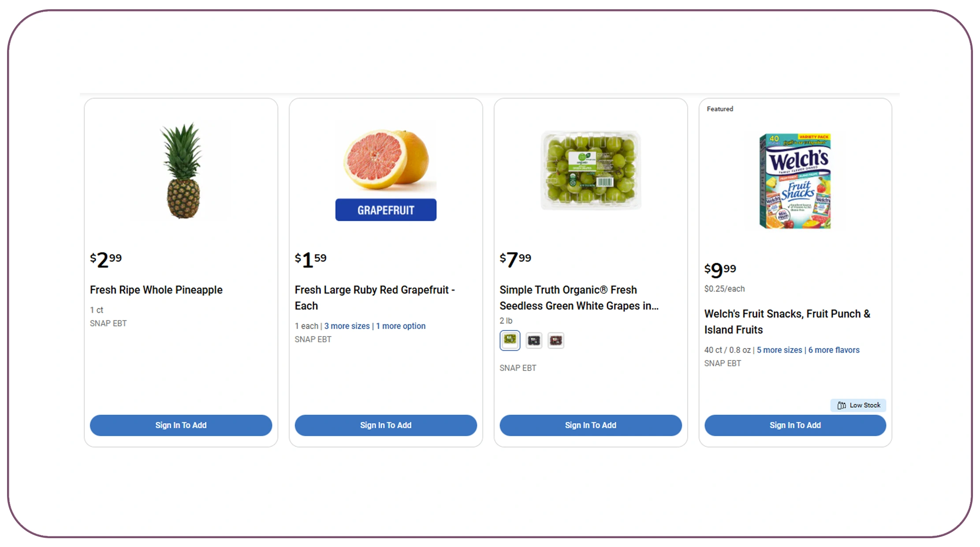Open the Welch's Fruit Snacks box image

pyautogui.click(x=794, y=179)
